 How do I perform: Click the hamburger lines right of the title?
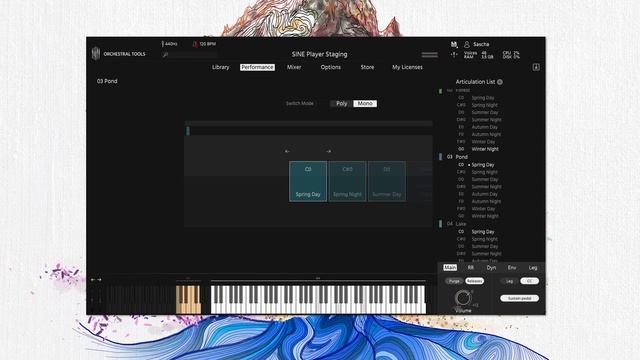pyautogui.click(x=429, y=54)
